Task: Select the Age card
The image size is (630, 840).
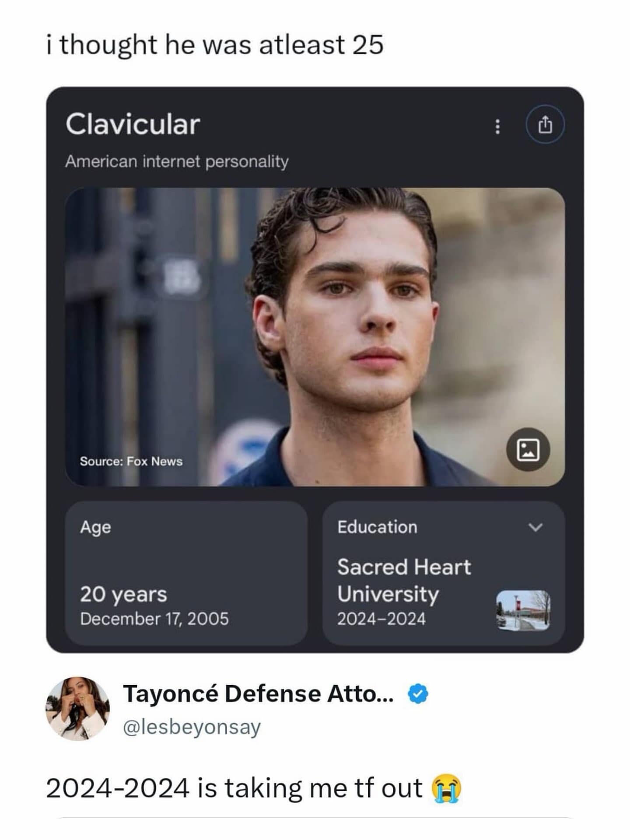Action: [x=186, y=573]
